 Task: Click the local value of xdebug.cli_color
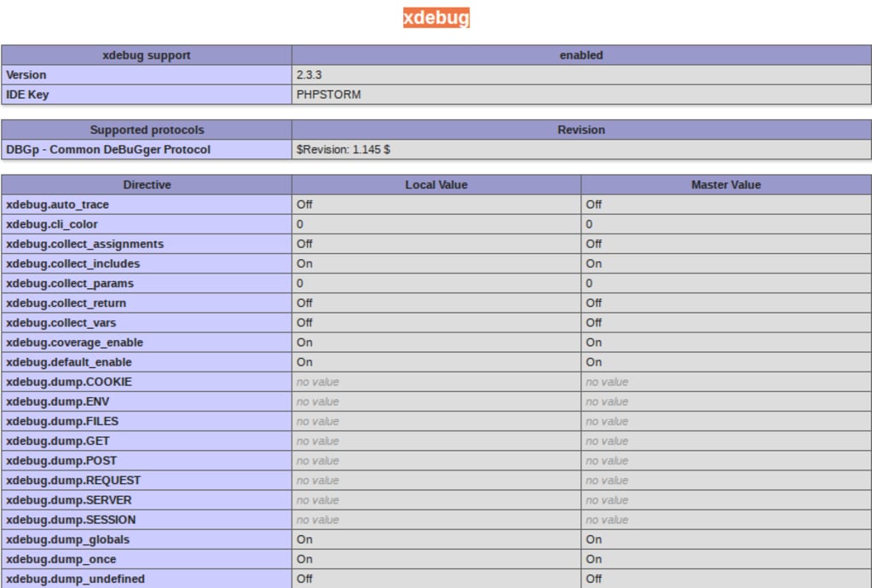300,224
